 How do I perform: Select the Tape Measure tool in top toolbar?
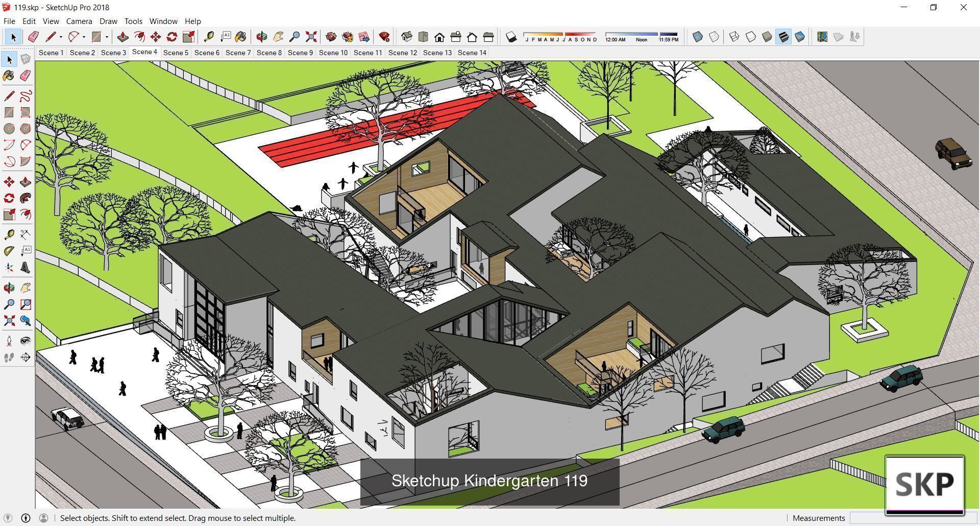click(x=208, y=37)
